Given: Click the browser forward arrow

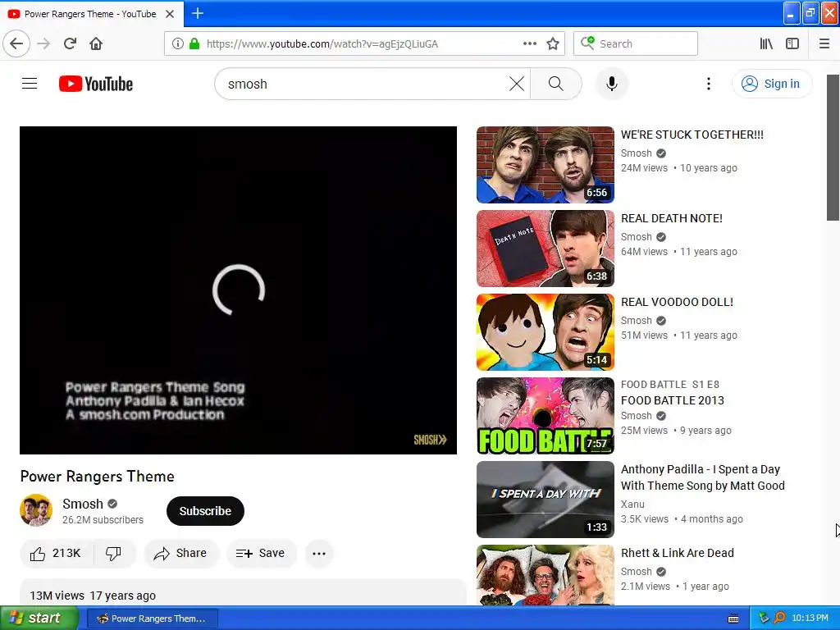Looking at the screenshot, I should pos(43,43).
